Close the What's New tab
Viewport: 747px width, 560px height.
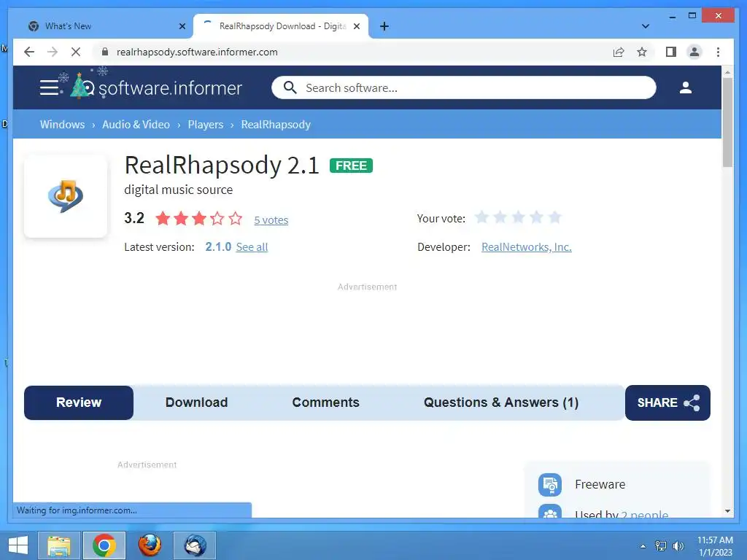coord(182,26)
